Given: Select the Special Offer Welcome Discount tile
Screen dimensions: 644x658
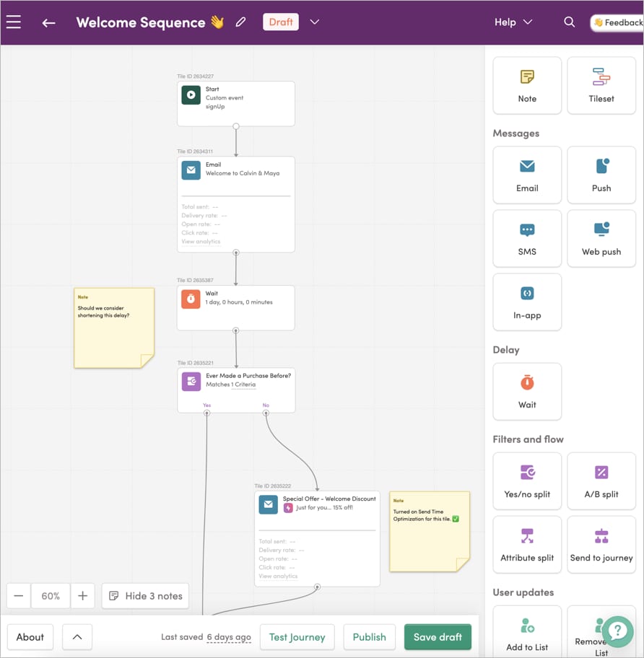Looking at the screenshot, I should click(318, 539).
